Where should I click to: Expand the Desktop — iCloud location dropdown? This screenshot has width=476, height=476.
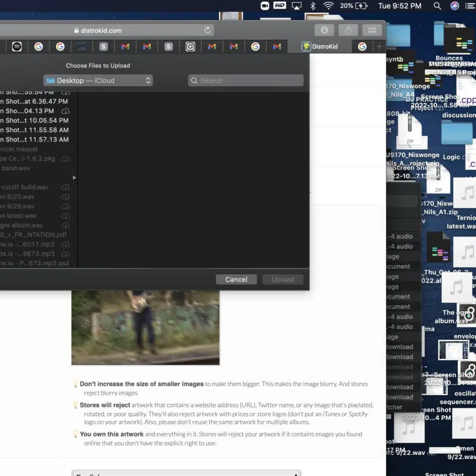coord(98,80)
